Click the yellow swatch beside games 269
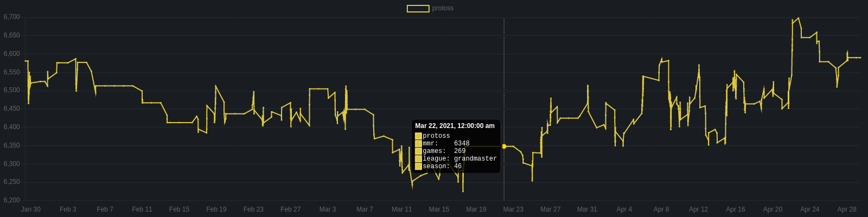The width and height of the screenshot is (868, 217). click(x=418, y=151)
